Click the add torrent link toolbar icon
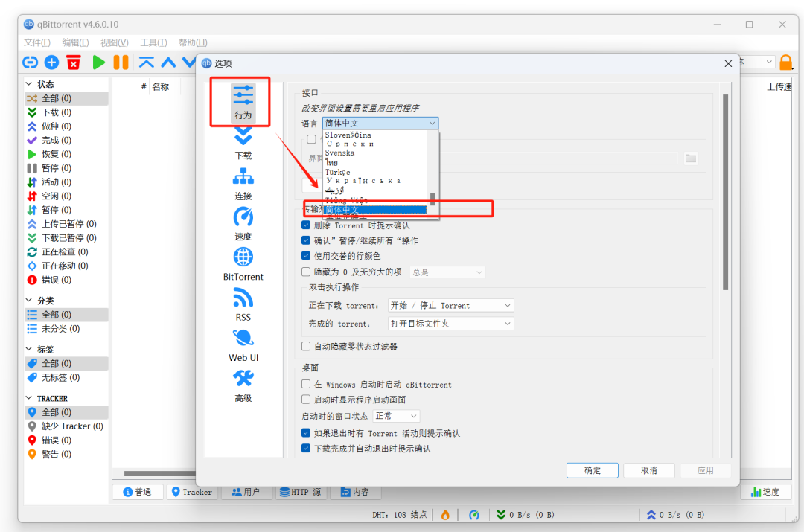 click(x=31, y=63)
